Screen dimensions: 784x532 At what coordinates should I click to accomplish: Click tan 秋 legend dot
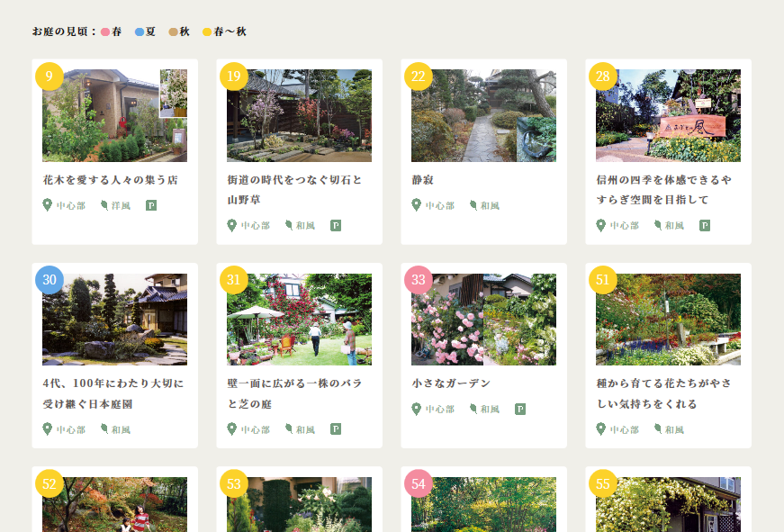click(x=173, y=32)
